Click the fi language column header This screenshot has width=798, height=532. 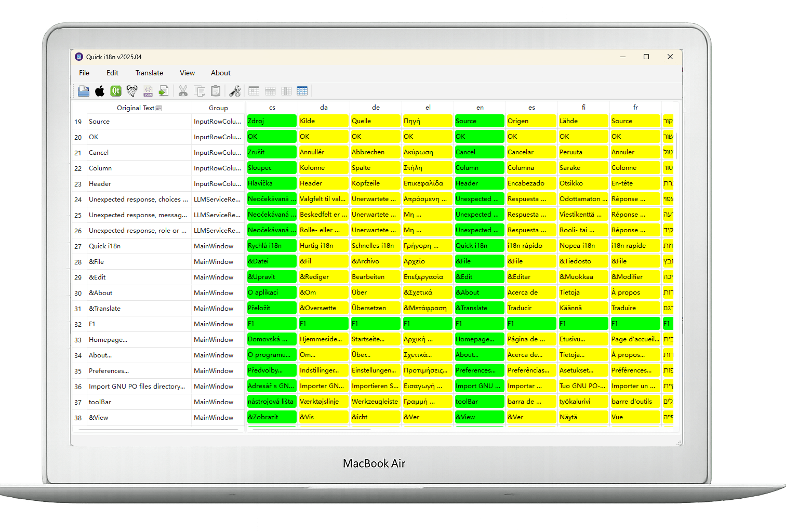(584, 108)
